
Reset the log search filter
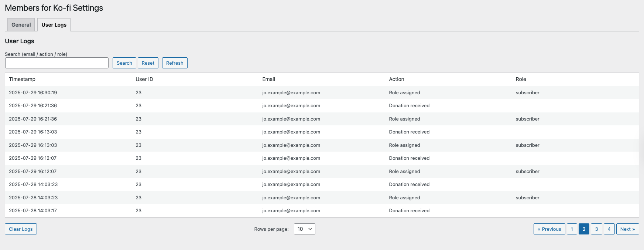point(148,63)
